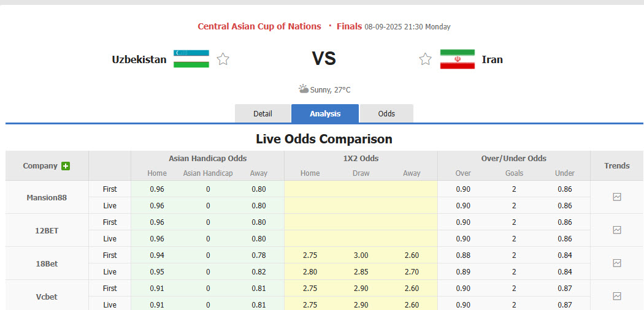The width and height of the screenshot is (644, 310).
Task: Open the Vcbet trends chart icon
Action: 617,297
